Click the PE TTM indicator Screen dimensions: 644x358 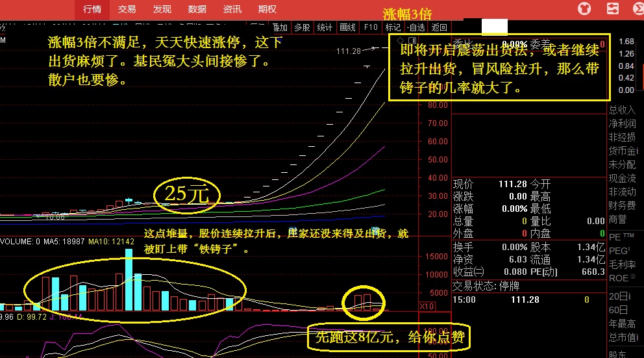621,237
